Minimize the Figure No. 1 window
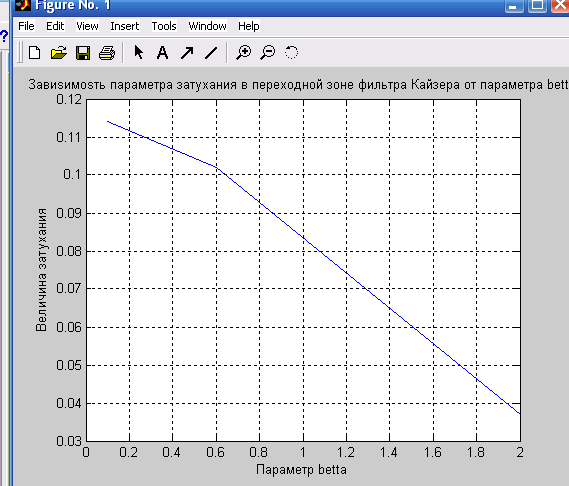Viewport: 569px width, 486px height. click(x=513, y=5)
